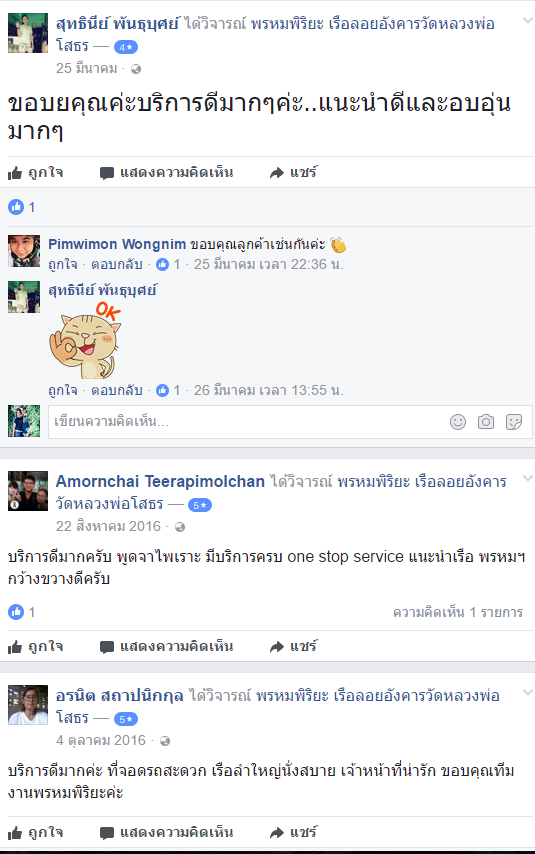Click the เขียนความคิดเห็น comment input field

click(x=248, y=422)
